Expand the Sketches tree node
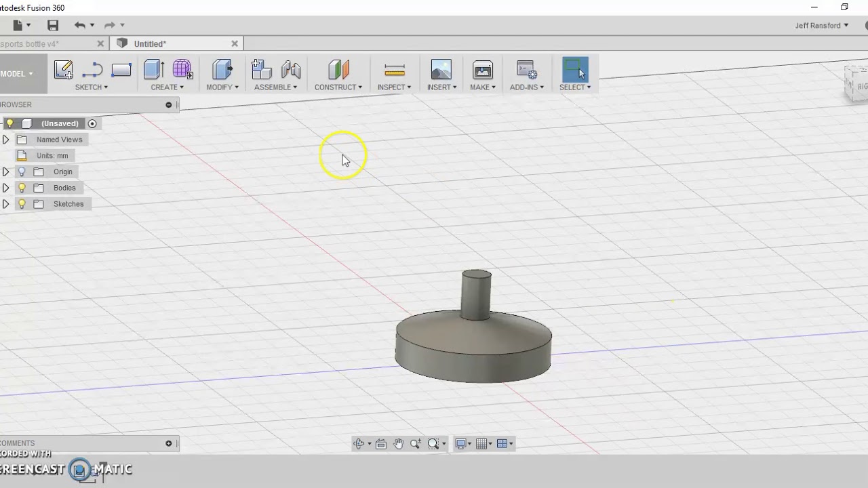868x488 pixels. pos(5,204)
